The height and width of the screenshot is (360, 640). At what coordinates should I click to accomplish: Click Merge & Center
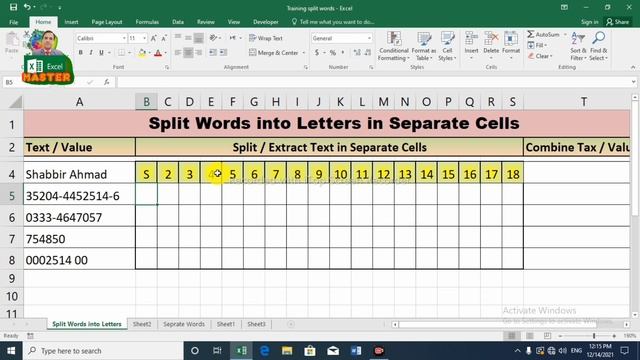(x=273, y=53)
